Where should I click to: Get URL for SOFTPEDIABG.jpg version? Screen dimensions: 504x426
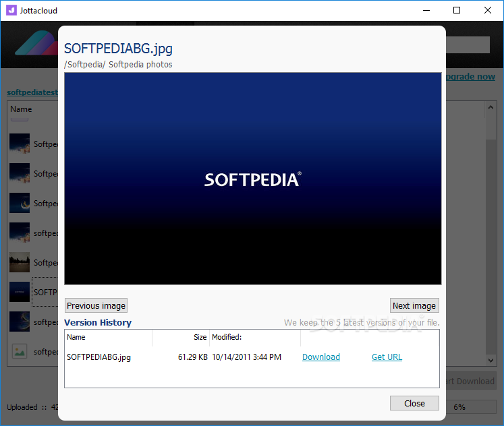(x=387, y=357)
